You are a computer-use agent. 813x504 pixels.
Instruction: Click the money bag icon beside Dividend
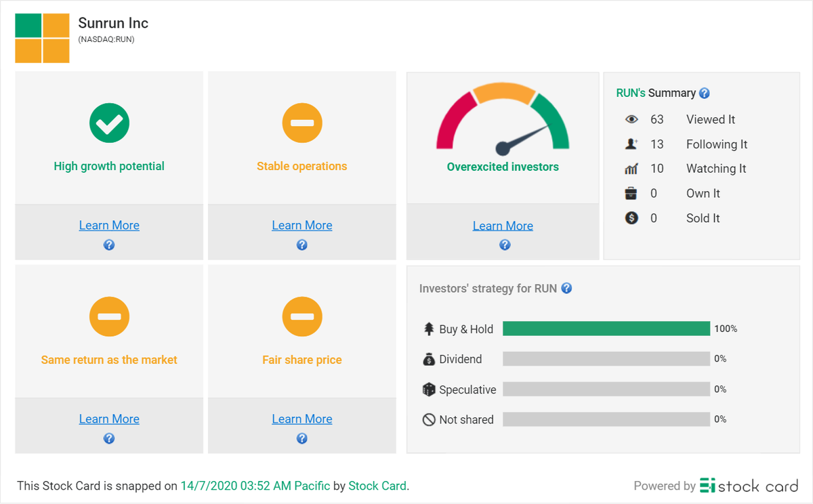click(x=429, y=359)
